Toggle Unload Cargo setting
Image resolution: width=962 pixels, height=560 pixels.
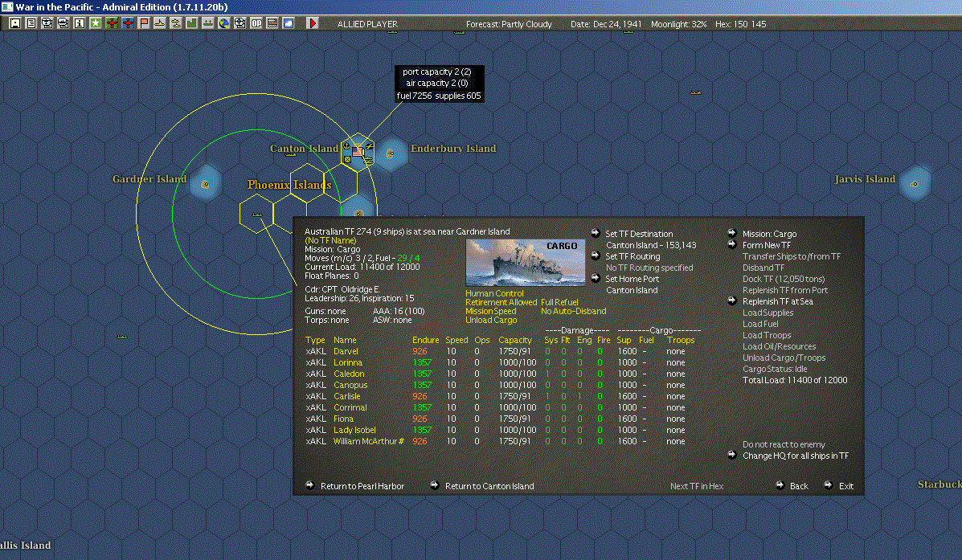click(491, 321)
